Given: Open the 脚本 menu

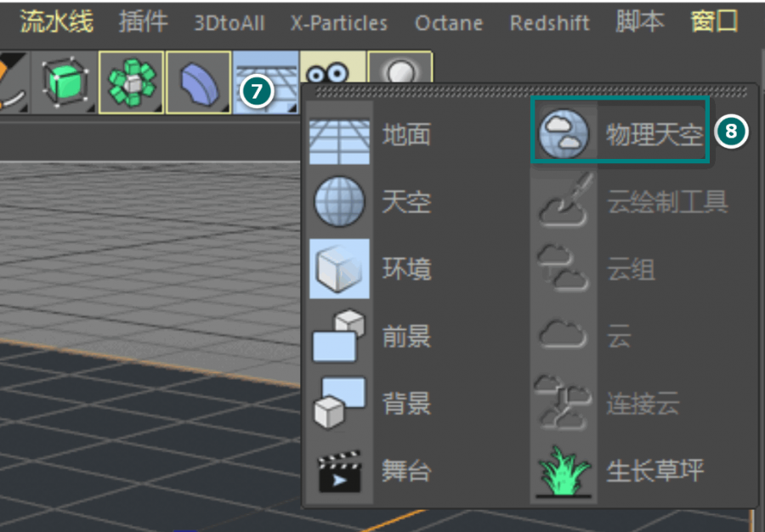Looking at the screenshot, I should pyautogui.click(x=639, y=22).
